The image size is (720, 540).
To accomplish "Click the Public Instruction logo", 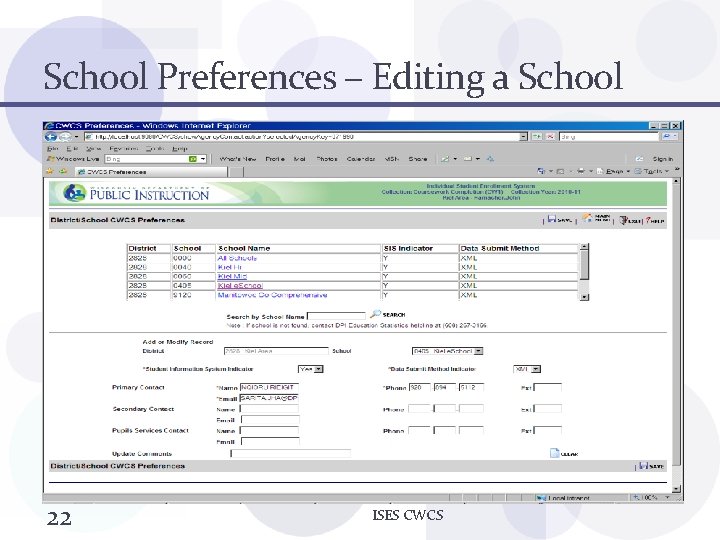I will (136, 194).
